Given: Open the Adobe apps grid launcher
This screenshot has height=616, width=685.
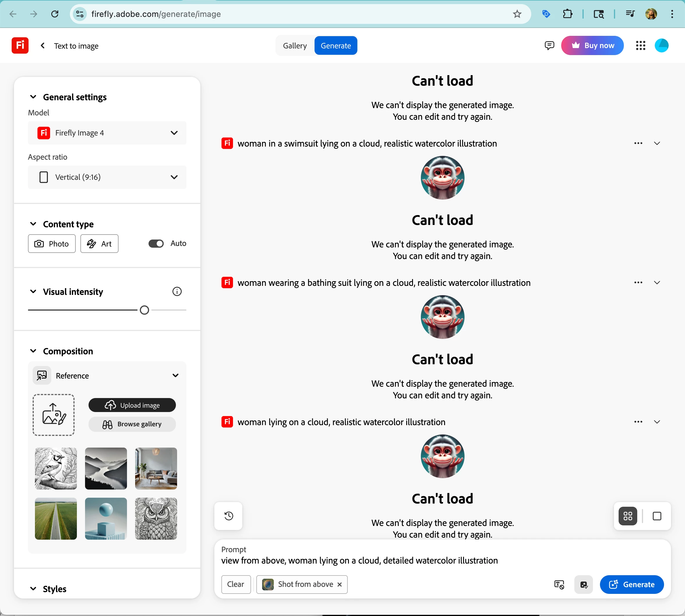Looking at the screenshot, I should coord(640,45).
